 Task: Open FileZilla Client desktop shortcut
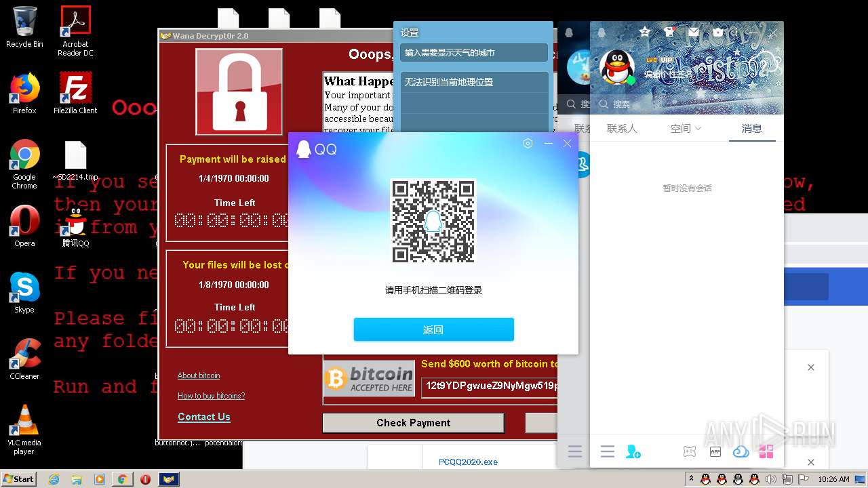(x=75, y=94)
